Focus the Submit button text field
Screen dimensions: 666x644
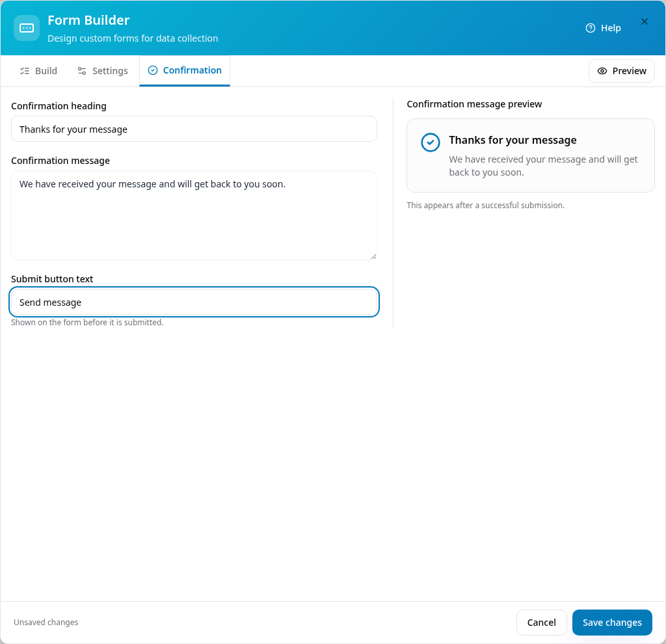pyautogui.click(x=194, y=302)
